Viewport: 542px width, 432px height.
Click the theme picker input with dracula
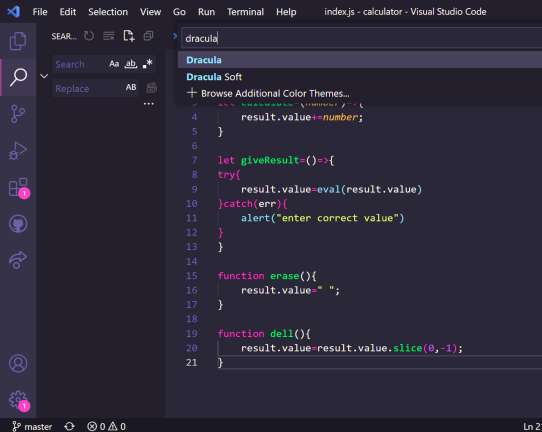pyautogui.click(x=362, y=38)
